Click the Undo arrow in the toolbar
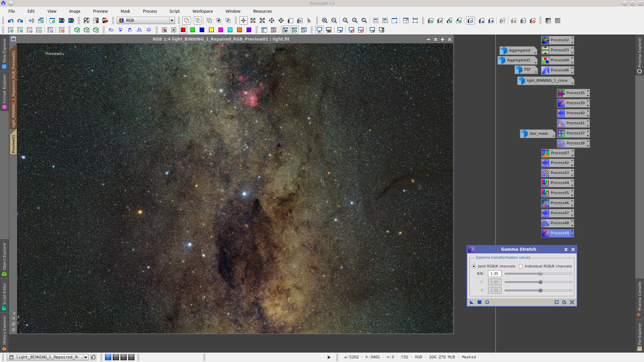The width and height of the screenshot is (644, 362). 11,21
